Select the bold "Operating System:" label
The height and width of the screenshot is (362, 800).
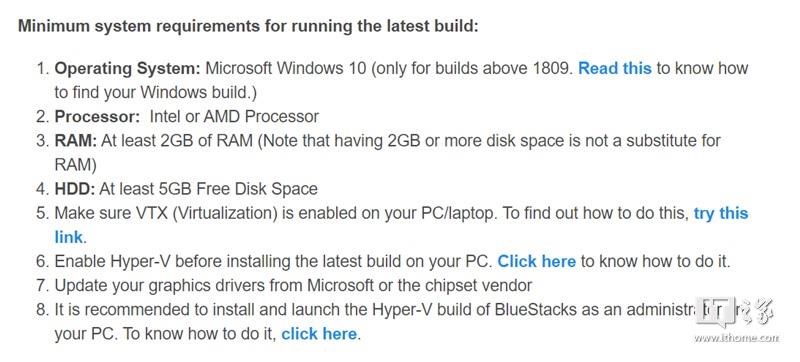tap(128, 69)
